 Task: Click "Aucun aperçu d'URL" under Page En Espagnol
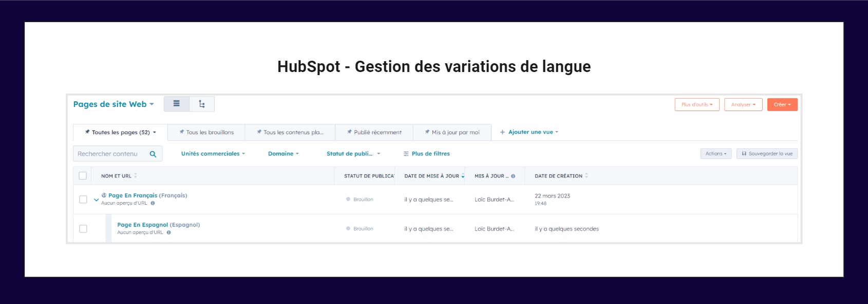(x=140, y=233)
